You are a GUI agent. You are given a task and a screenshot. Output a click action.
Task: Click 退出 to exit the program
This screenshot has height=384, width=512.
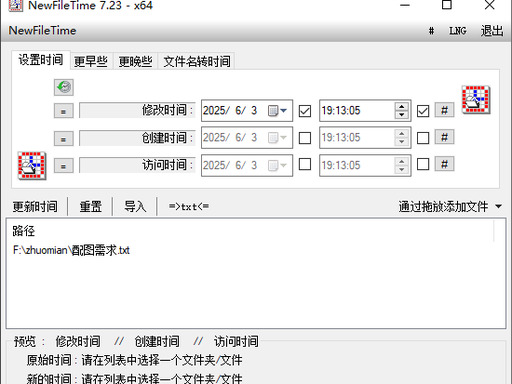coord(492,31)
